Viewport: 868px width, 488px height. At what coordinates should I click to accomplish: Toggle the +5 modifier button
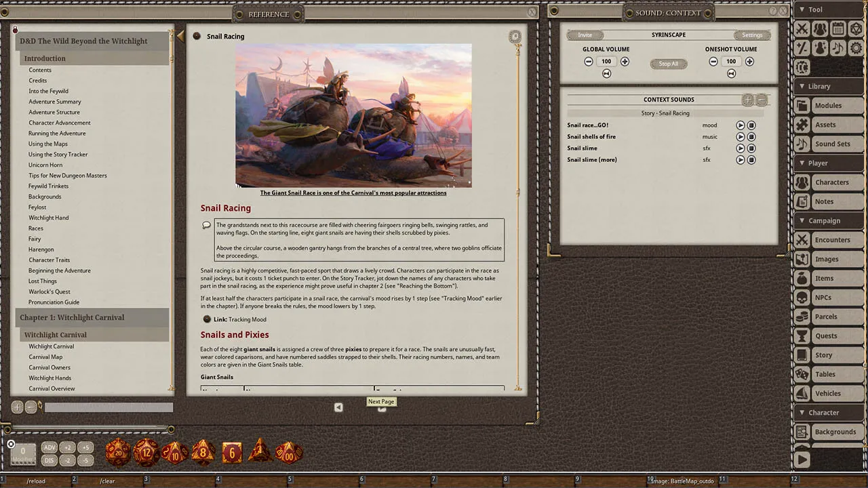(85, 447)
